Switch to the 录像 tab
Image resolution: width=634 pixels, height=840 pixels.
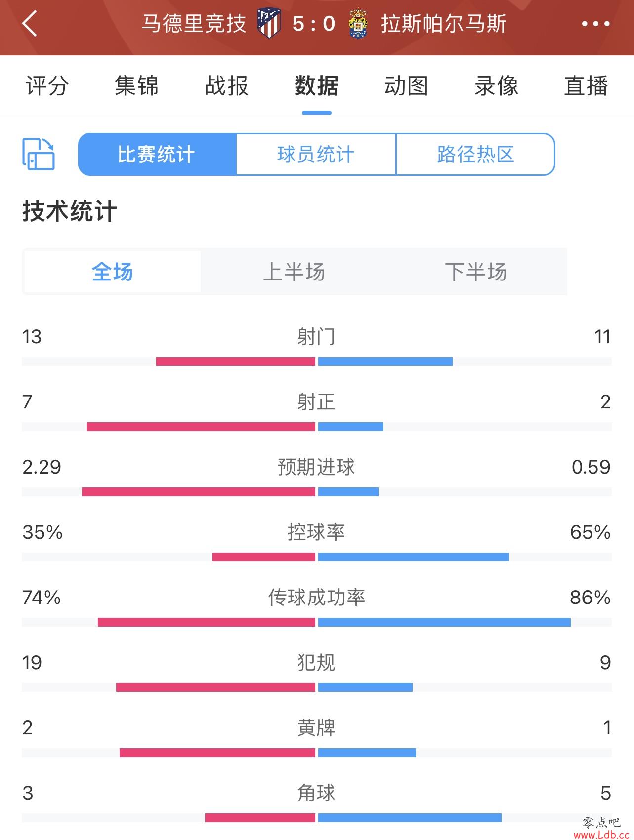coord(497,86)
